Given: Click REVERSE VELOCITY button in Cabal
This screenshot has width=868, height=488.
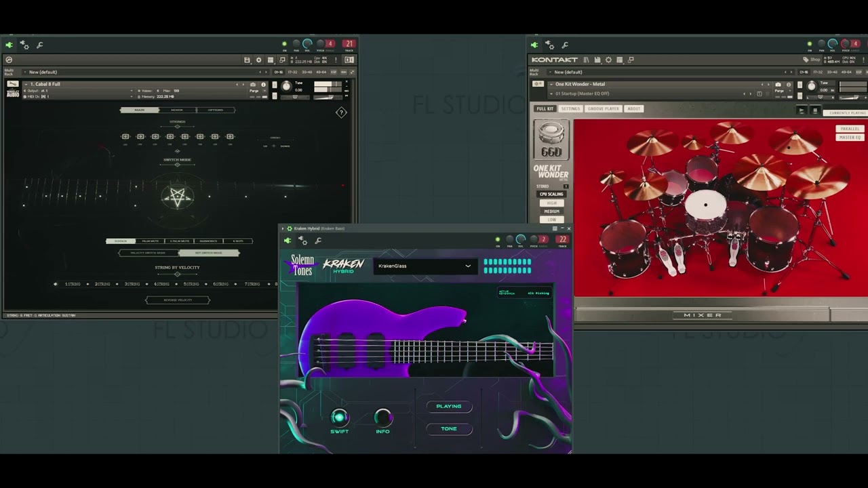Looking at the screenshot, I should 178,300.
